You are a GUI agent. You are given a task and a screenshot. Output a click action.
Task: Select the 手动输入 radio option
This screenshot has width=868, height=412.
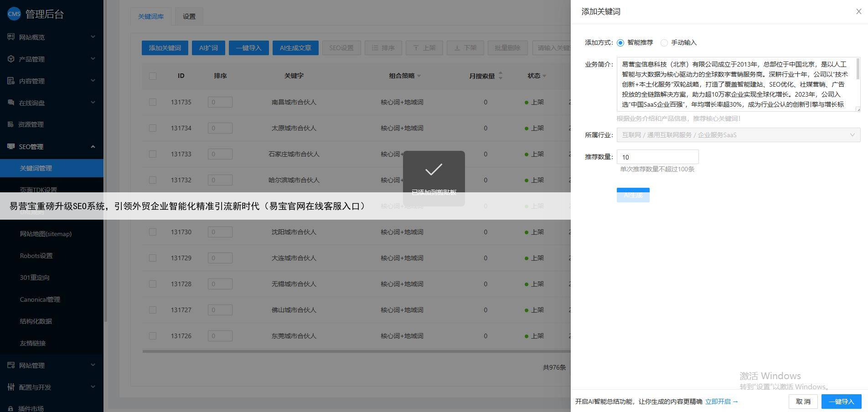664,43
